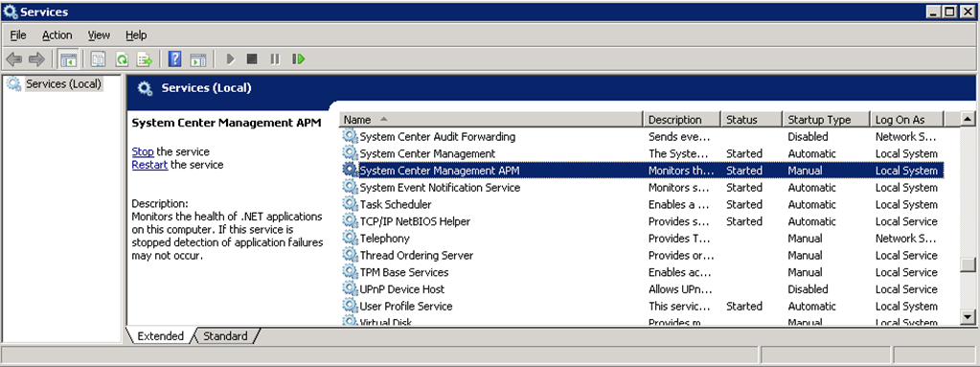Open the Action menu
Screen dimensions: 980x367
click(x=57, y=35)
